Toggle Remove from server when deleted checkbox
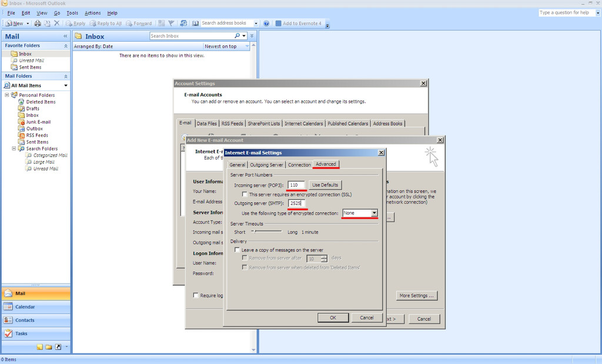The image size is (602, 364). click(x=244, y=267)
